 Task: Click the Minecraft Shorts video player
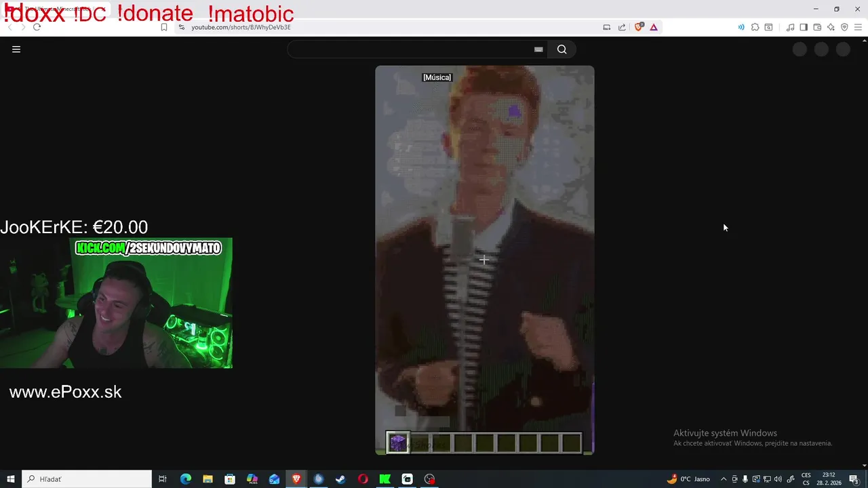(485, 260)
